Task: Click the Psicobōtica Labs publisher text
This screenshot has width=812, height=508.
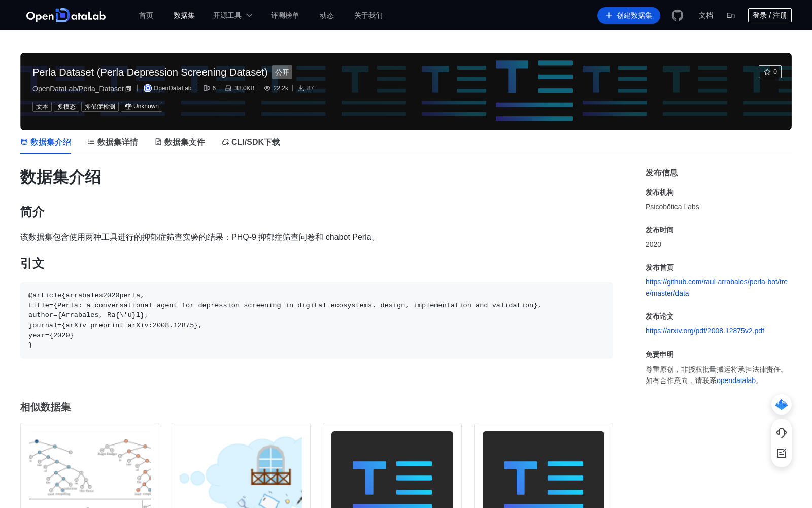Action: (672, 207)
